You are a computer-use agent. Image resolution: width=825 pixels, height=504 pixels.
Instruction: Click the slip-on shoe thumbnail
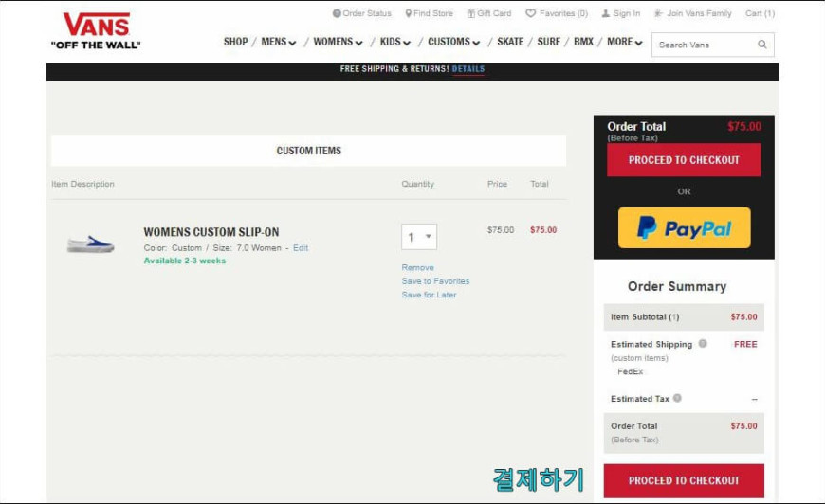pyautogui.click(x=90, y=244)
